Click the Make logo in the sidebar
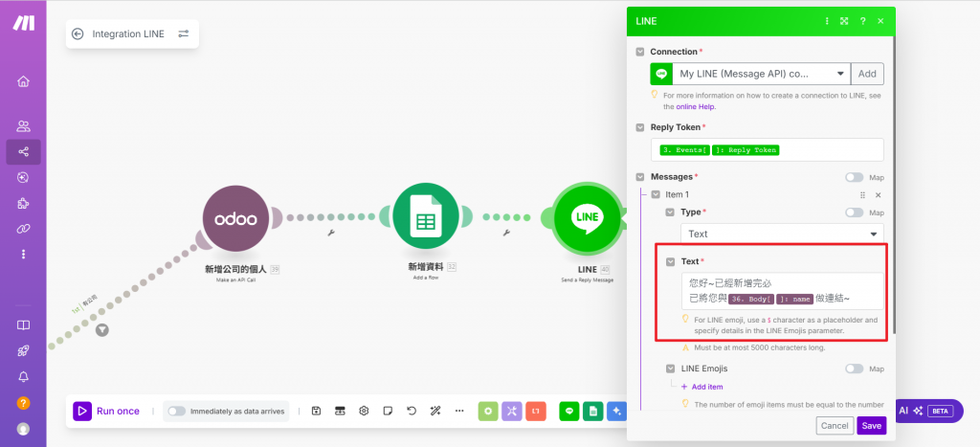The width and height of the screenshot is (980, 447). point(24,23)
